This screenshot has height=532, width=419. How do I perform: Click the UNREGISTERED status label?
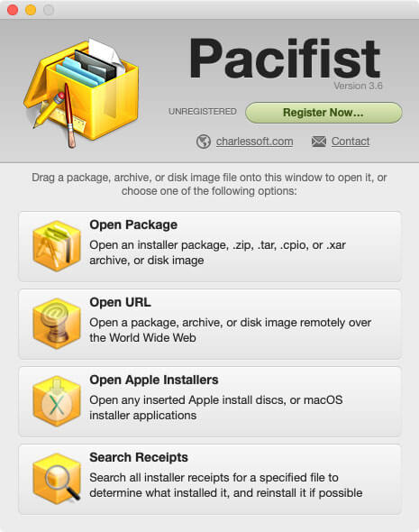pos(203,111)
